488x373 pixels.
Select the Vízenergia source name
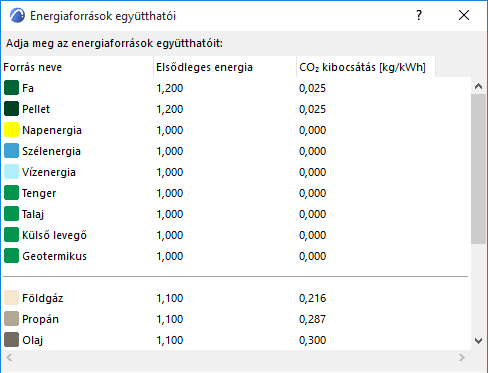coord(49,172)
